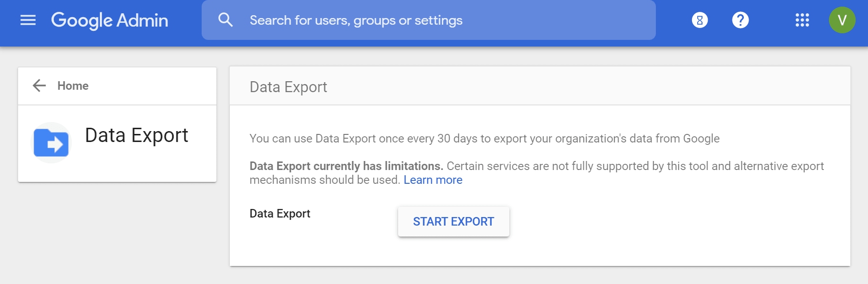Click the back arrow beside Home
This screenshot has height=284, width=868.
coord(39,85)
